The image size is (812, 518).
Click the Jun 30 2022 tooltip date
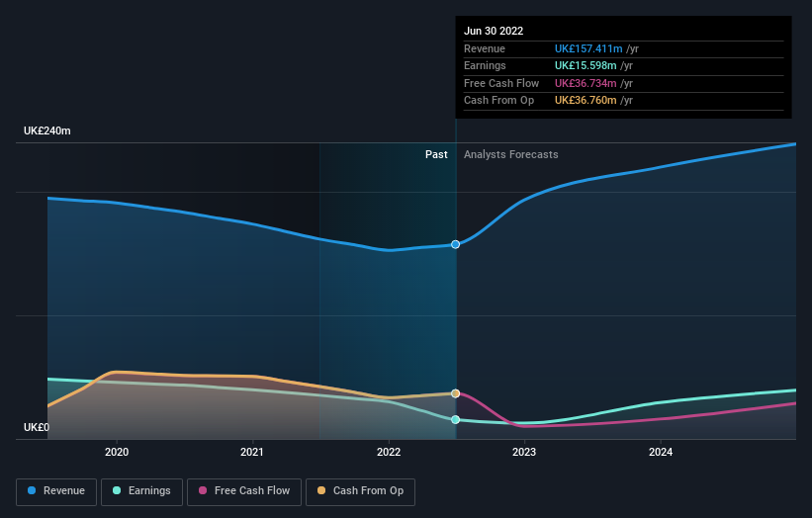click(x=494, y=31)
